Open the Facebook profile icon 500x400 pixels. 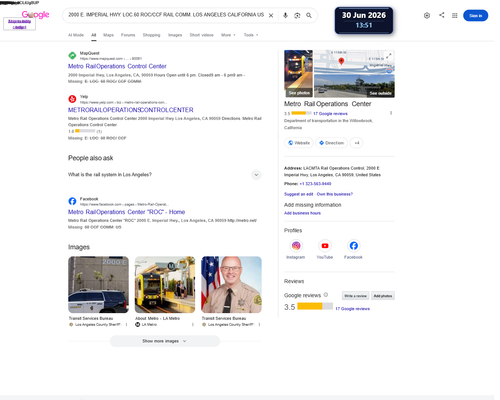click(354, 246)
